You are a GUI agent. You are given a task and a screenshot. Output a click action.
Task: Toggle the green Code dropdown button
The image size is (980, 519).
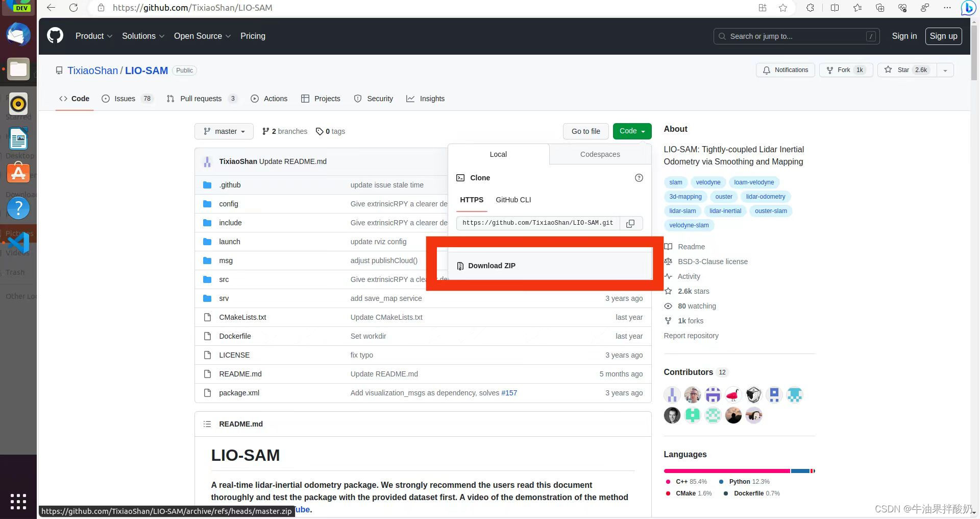click(632, 131)
